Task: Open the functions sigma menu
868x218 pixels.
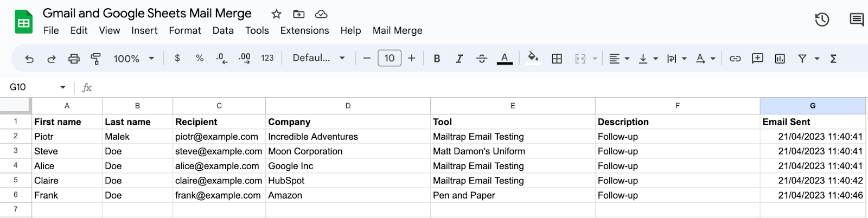Action: pos(833,59)
